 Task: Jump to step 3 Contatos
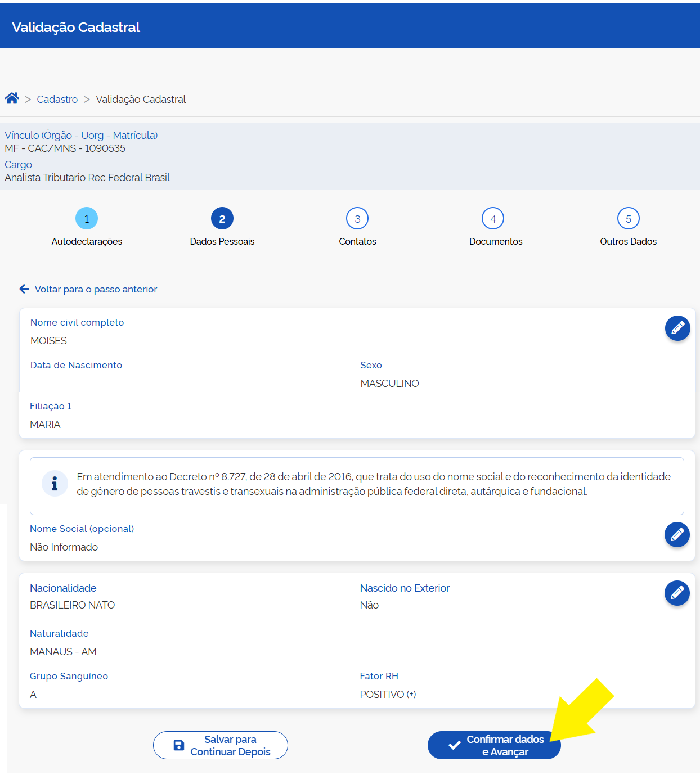(357, 219)
